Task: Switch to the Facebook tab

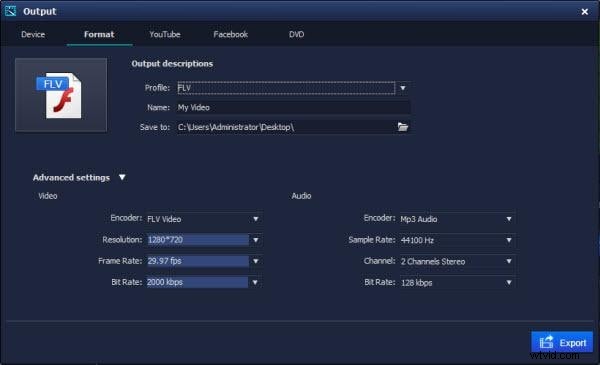Action: [x=230, y=34]
